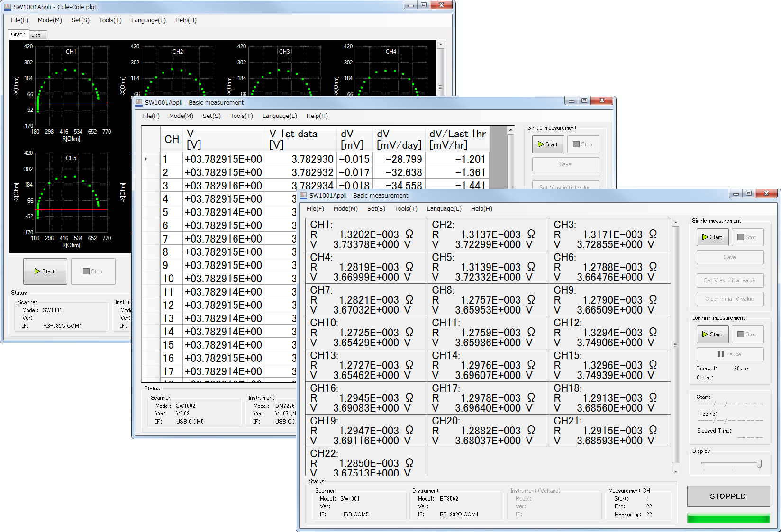Open Set(S) menu in front Basic measurement window
The width and height of the screenshot is (781, 532).
[376, 209]
